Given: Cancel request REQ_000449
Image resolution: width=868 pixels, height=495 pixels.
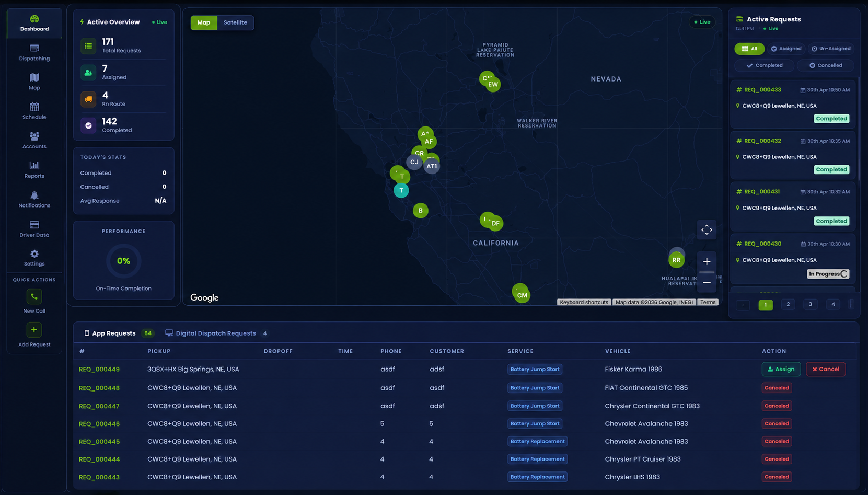Looking at the screenshot, I should point(826,369).
